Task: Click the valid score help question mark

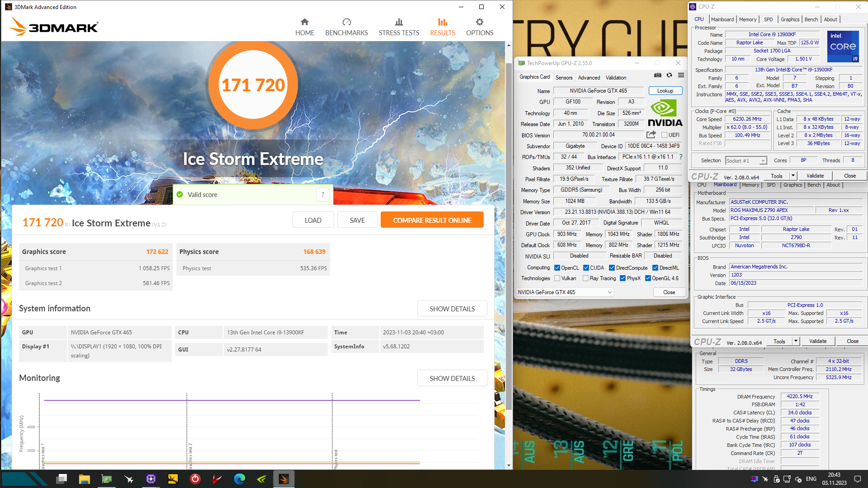Action: point(323,195)
